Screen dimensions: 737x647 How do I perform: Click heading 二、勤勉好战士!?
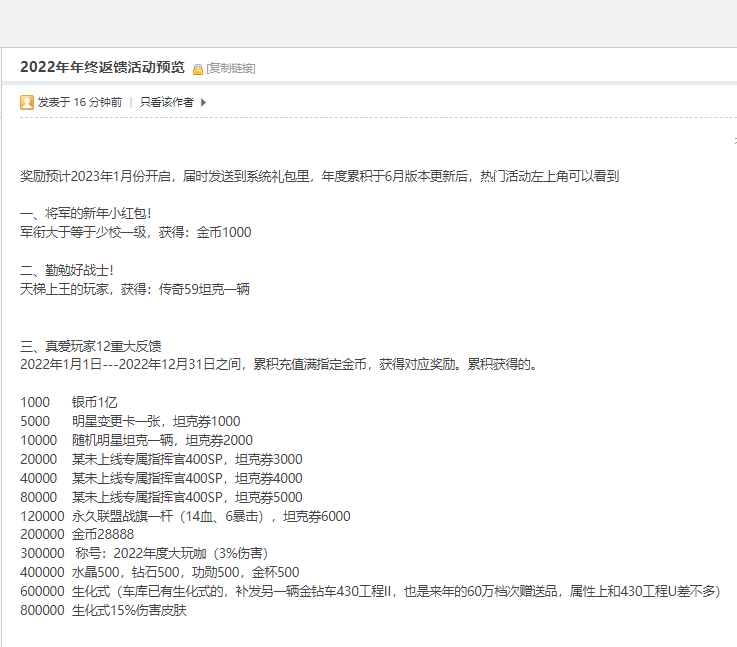coord(67,270)
